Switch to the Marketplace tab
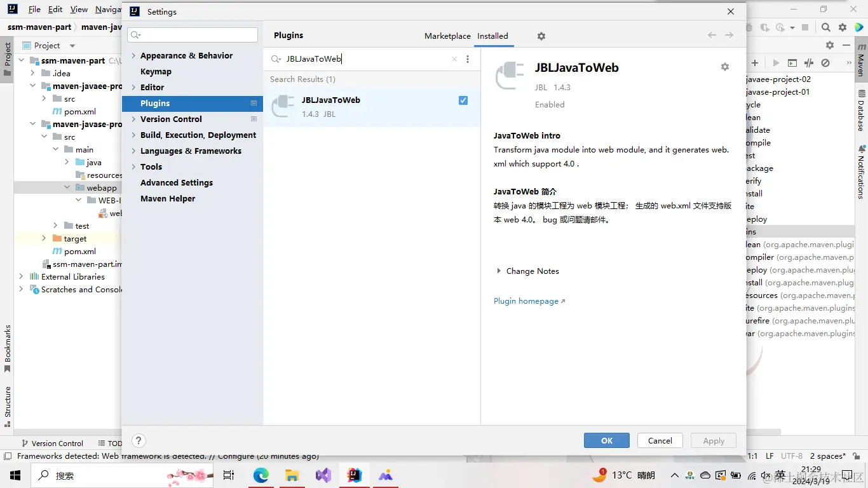The image size is (868, 488). [447, 36]
